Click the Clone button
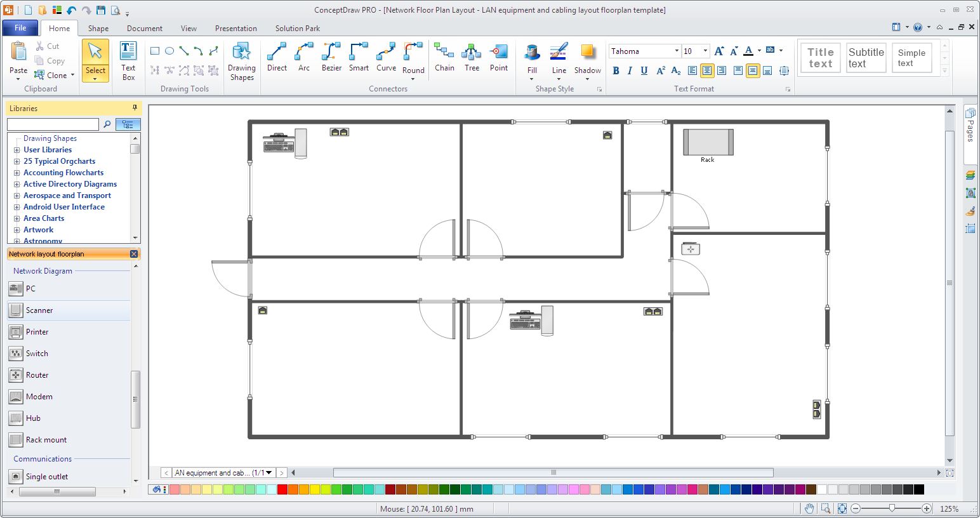Image resolution: width=980 pixels, height=518 pixels. [x=54, y=75]
